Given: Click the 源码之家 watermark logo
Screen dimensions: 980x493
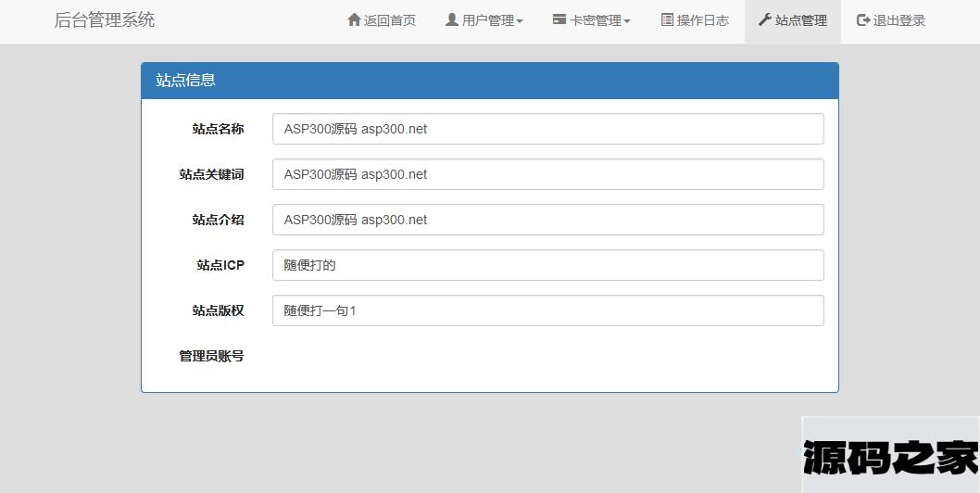Looking at the screenshot, I should click(x=890, y=457).
